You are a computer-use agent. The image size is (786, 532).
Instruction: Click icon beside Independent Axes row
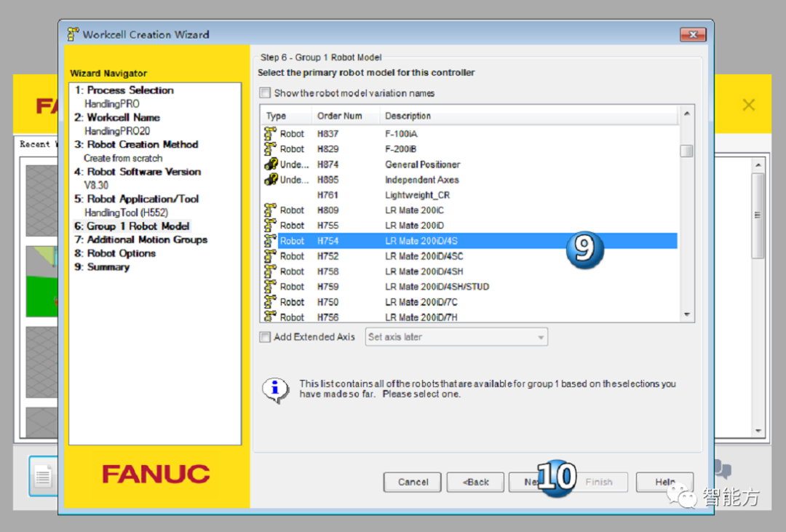[271, 179]
